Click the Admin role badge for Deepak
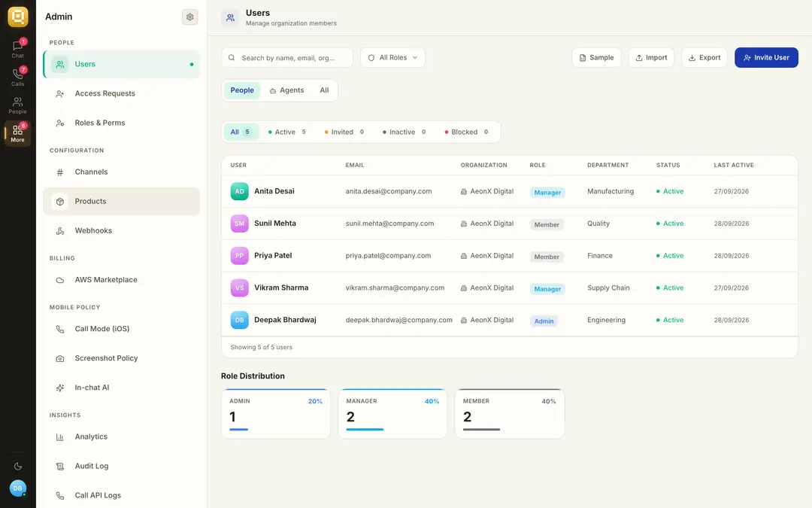 pos(544,321)
